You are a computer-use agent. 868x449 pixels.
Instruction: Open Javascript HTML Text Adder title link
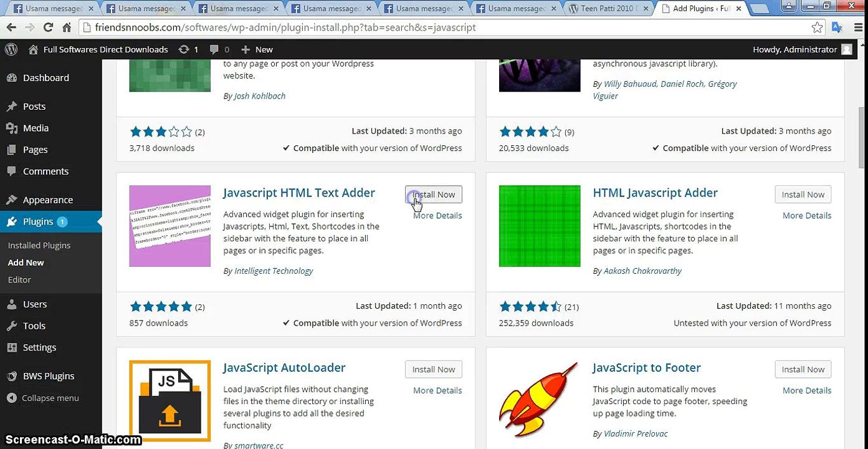(x=299, y=193)
